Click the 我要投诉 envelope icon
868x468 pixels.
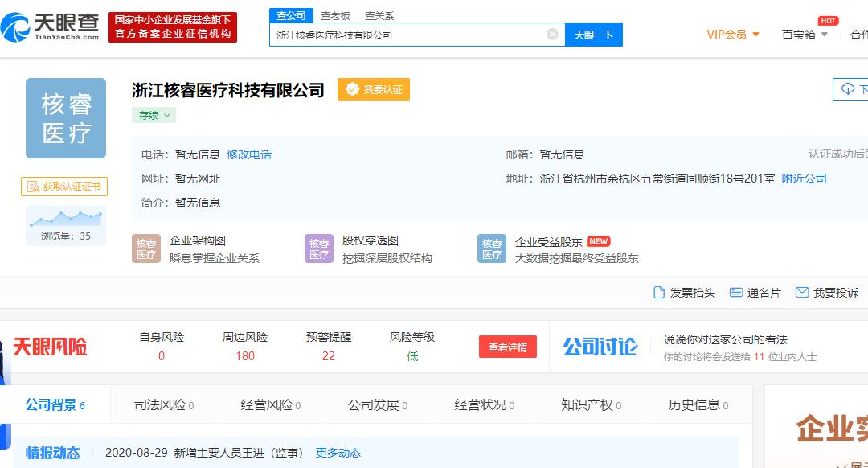[800, 292]
